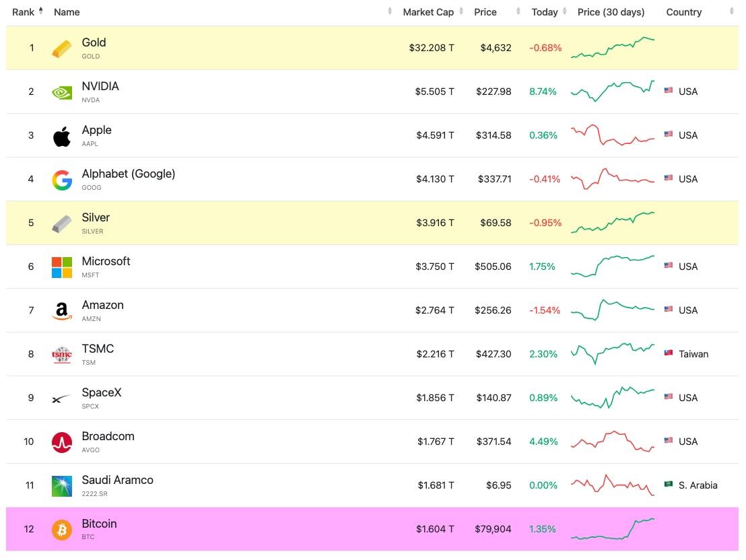Screen dimensions: 746x560
Task: Sort by Country column arrows
Action: click(x=732, y=11)
